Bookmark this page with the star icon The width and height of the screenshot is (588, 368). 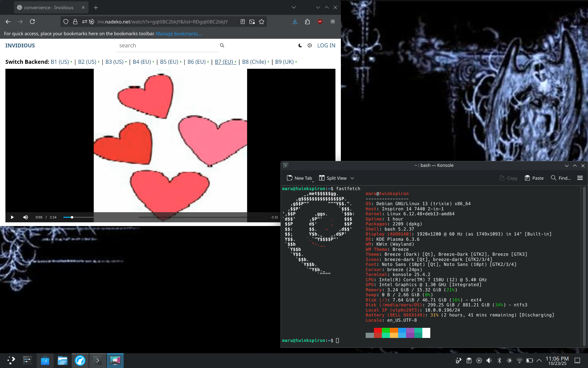(262, 22)
